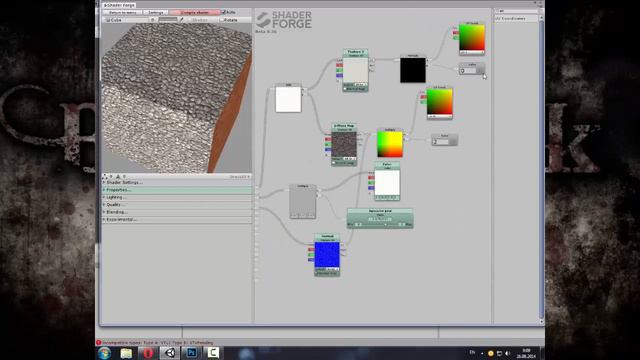The image size is (640, 360).
Task: Click the green channel connector of Texture 2
Action: point(339,70)
